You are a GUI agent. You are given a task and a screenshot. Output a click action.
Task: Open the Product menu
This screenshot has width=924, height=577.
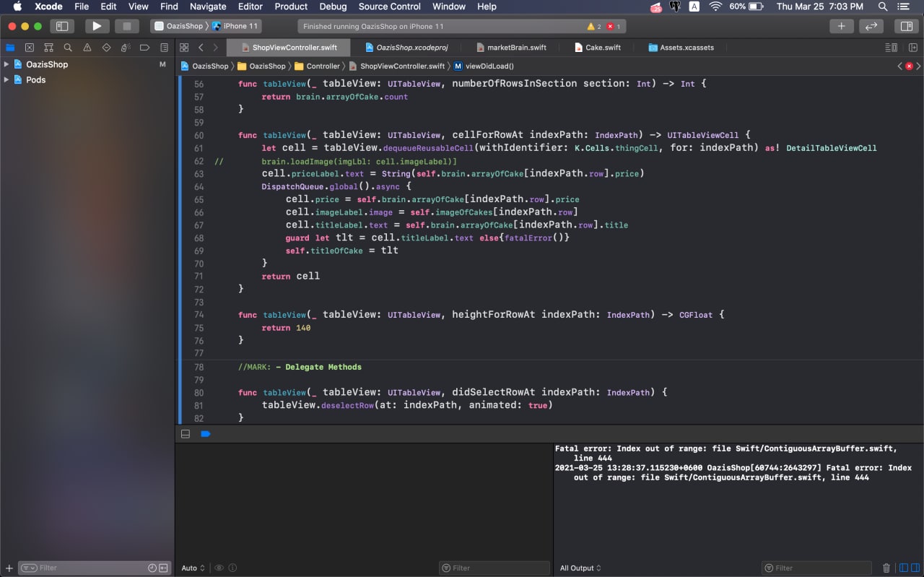click(291, 6)
